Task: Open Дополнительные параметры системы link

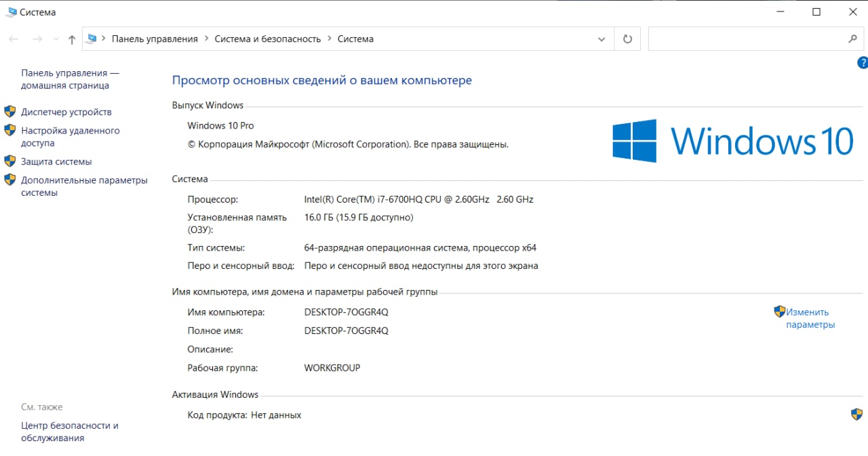Action: 84,186
